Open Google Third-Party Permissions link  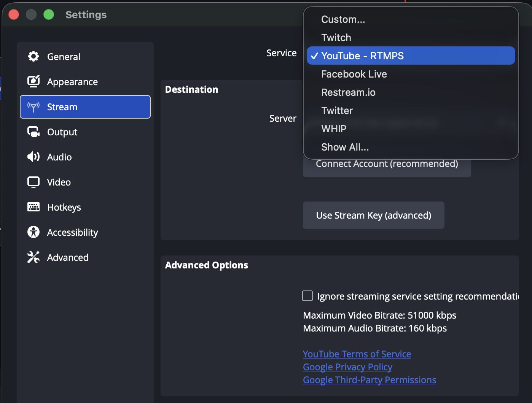370,380
